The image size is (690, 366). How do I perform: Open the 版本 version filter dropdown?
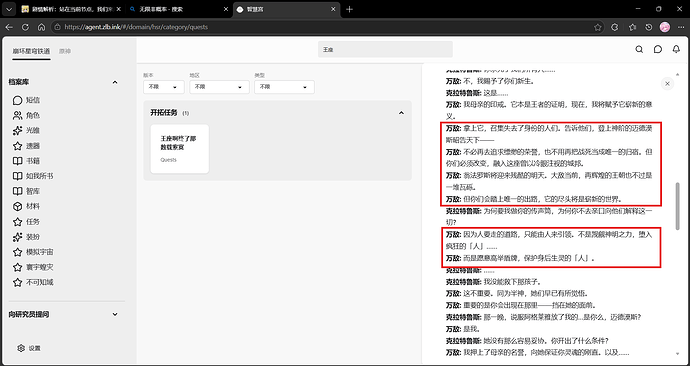[164, 87]
